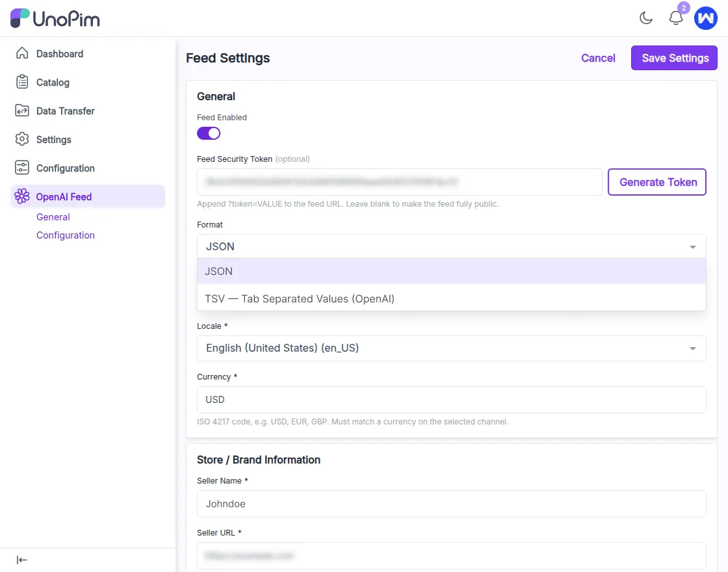Image resolution: width=728 pixels, height=572 pixels.
Task: Switch to dark mode with the moon icon
Action: click(645, 18)
